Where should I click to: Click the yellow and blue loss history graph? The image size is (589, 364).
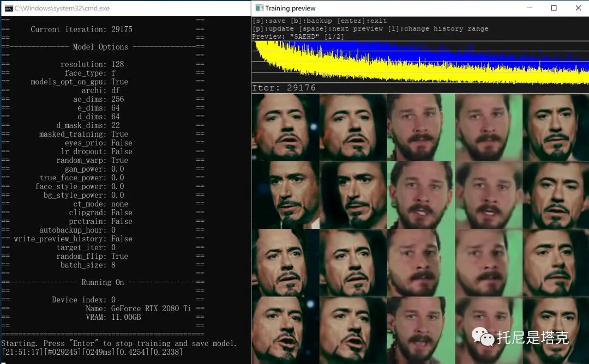(420, 62)
